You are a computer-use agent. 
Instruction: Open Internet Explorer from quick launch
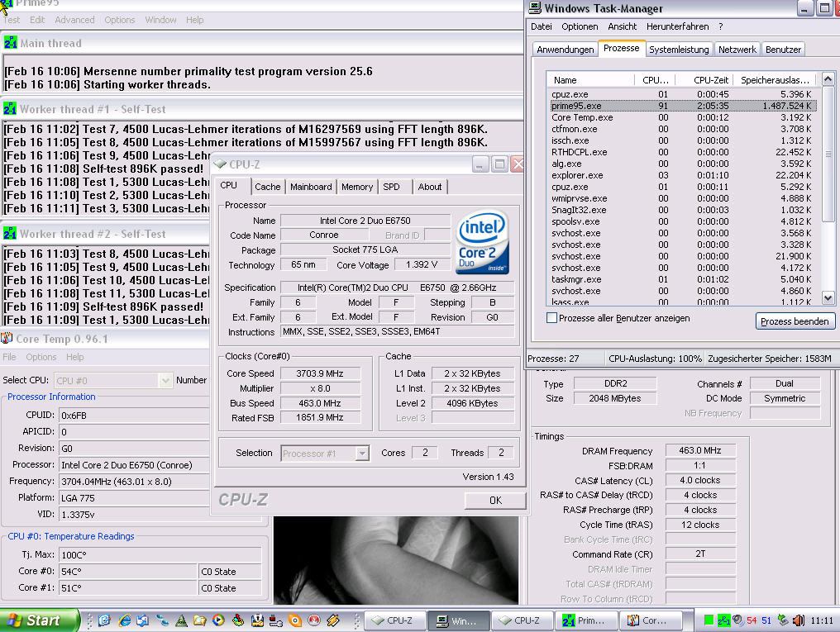point(124,620)
